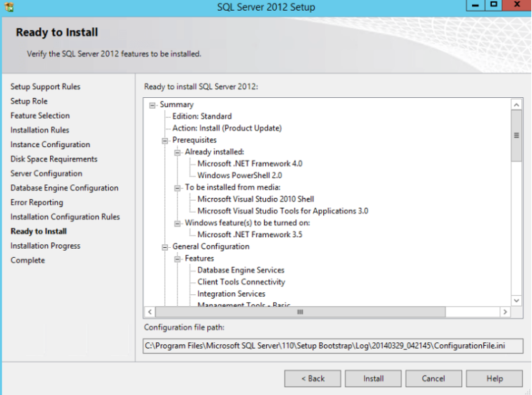
Task: Click the horizontal scrollbar left arrow
Action: tap(150, 312)
